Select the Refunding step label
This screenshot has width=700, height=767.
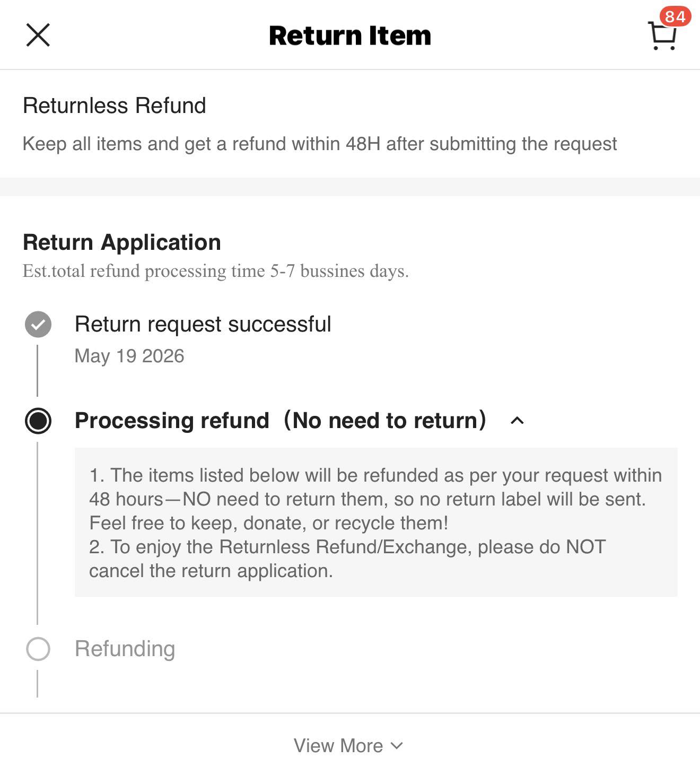[x=125, y=649]
